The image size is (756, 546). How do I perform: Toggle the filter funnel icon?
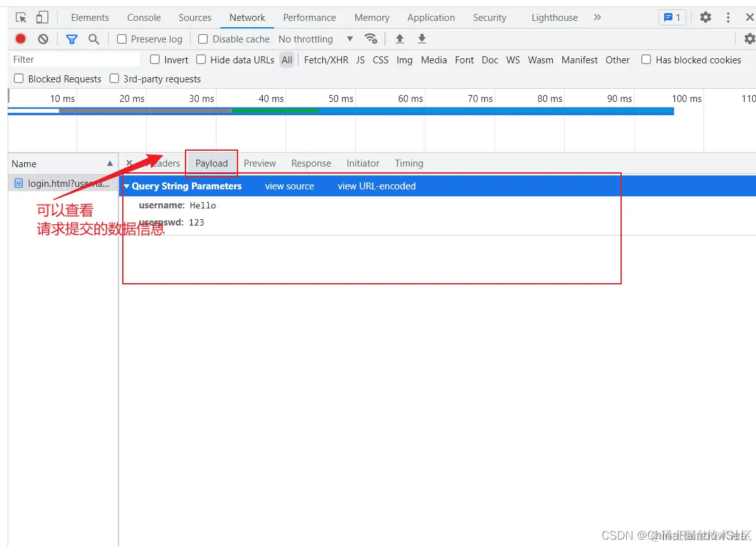[x=72, y=39]
